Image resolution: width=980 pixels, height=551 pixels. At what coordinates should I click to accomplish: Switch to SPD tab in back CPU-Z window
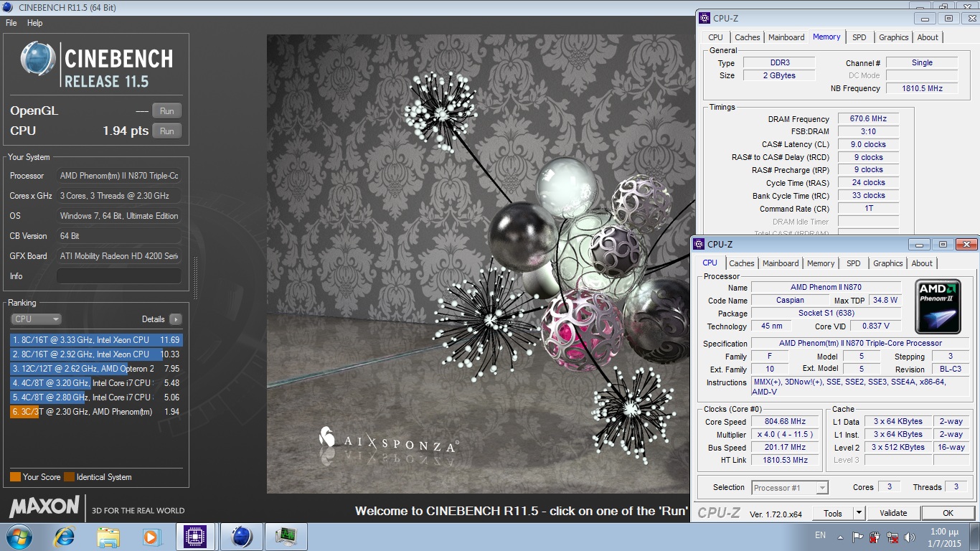point(859,37)
